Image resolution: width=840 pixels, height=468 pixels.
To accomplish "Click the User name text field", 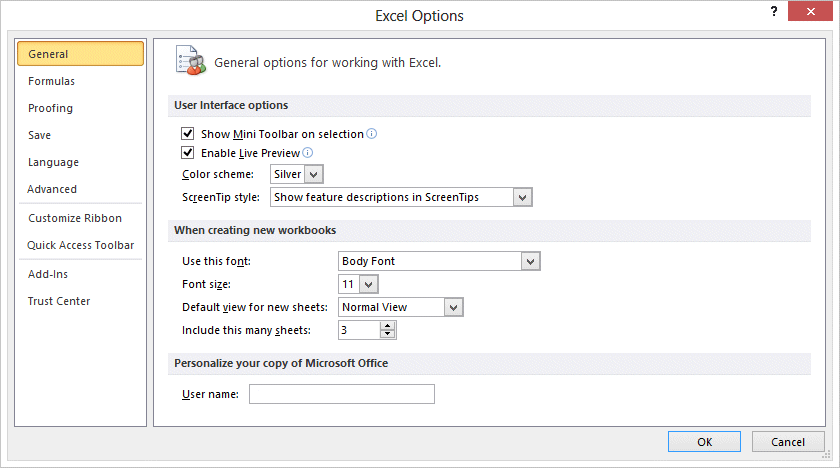I will point(342,394).
